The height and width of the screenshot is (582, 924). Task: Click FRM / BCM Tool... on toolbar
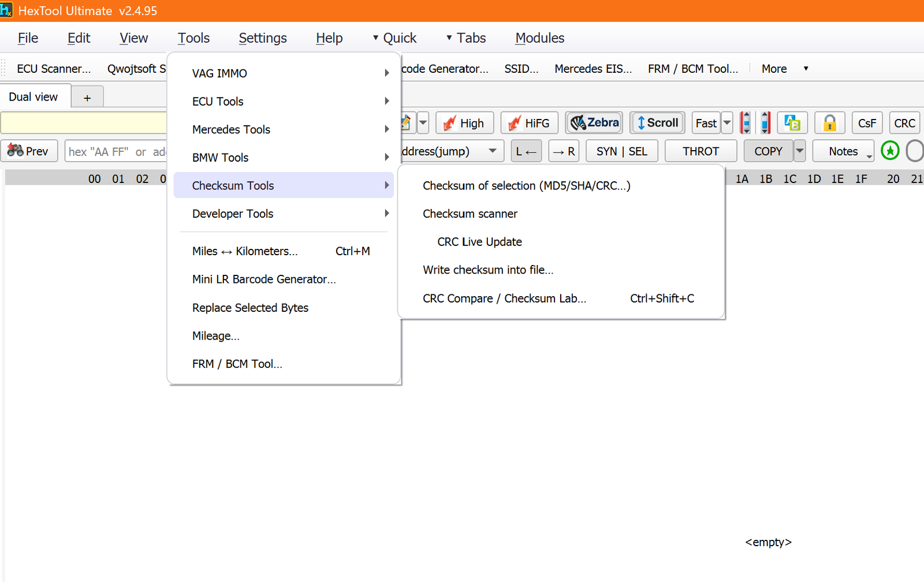[x=693, y=69]
